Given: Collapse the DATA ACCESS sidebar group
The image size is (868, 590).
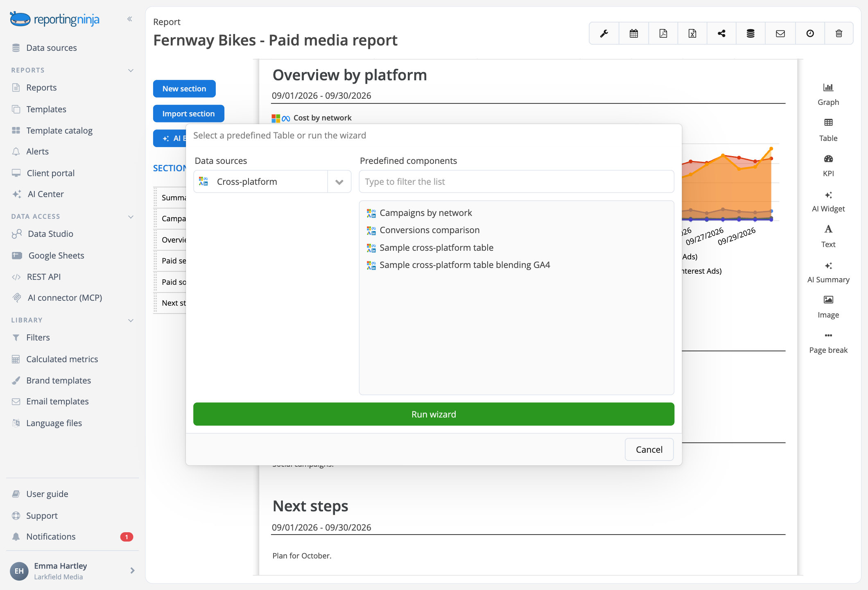Looking at the screenshot, I should [x=131, y=216].
